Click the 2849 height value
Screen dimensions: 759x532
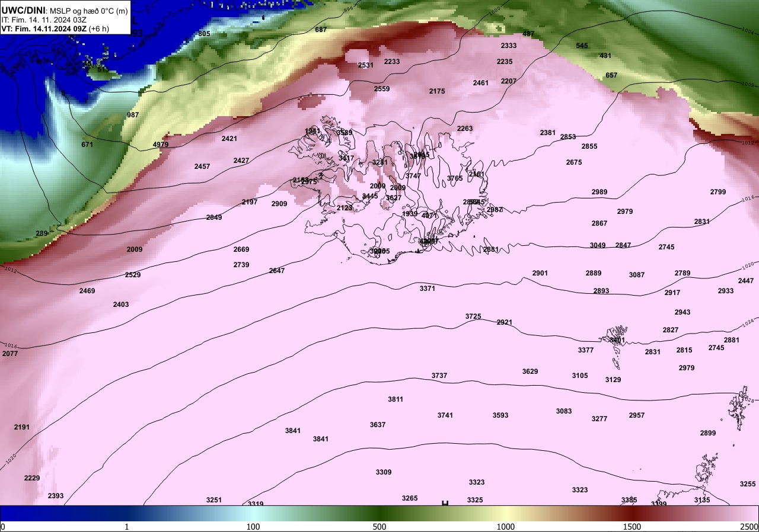point(214,217)
